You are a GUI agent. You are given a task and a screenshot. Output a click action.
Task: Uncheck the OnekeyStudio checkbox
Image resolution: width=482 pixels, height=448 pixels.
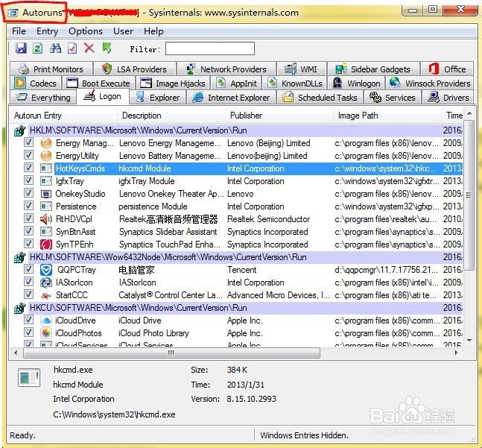tap(28, 193)
